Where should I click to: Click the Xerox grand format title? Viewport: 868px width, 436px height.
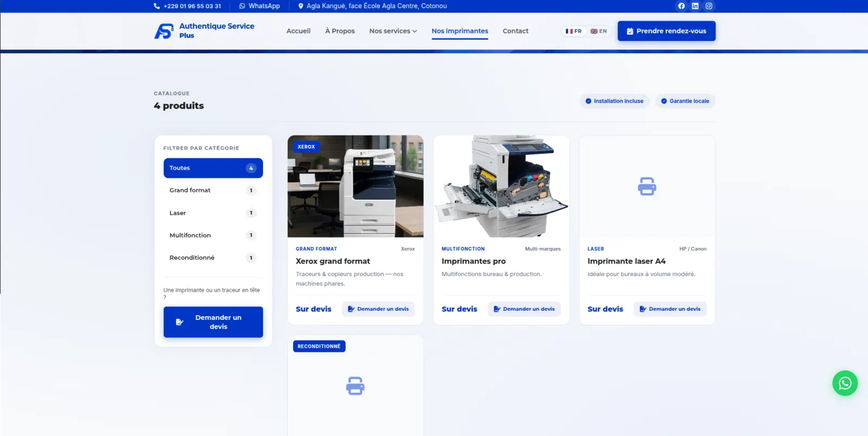pos(333,261)
